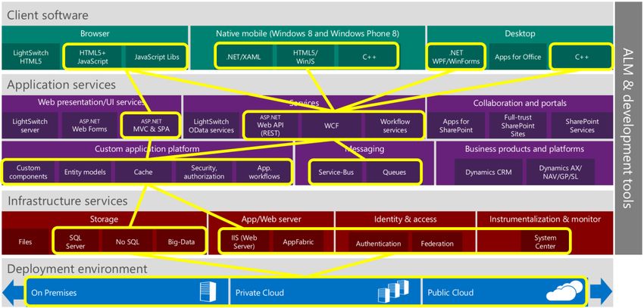Click the ALM & development tools sidebar
644x308 pixels.
(x=629, y=128)
